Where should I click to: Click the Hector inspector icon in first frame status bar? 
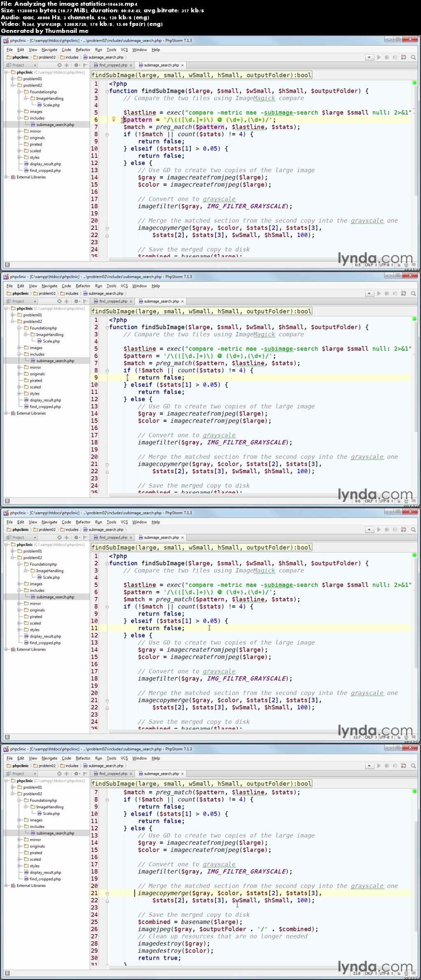click(406, 265)
